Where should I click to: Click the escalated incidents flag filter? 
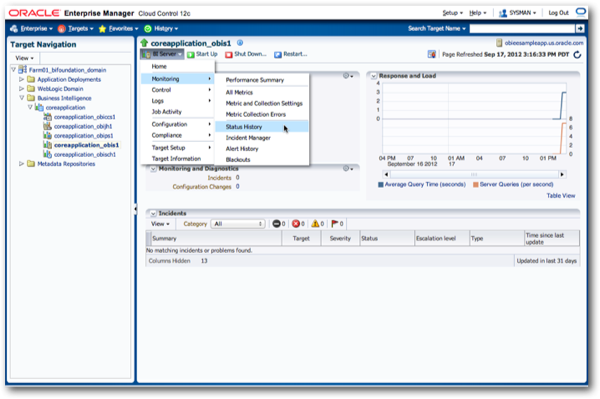(x=335, y=224)
